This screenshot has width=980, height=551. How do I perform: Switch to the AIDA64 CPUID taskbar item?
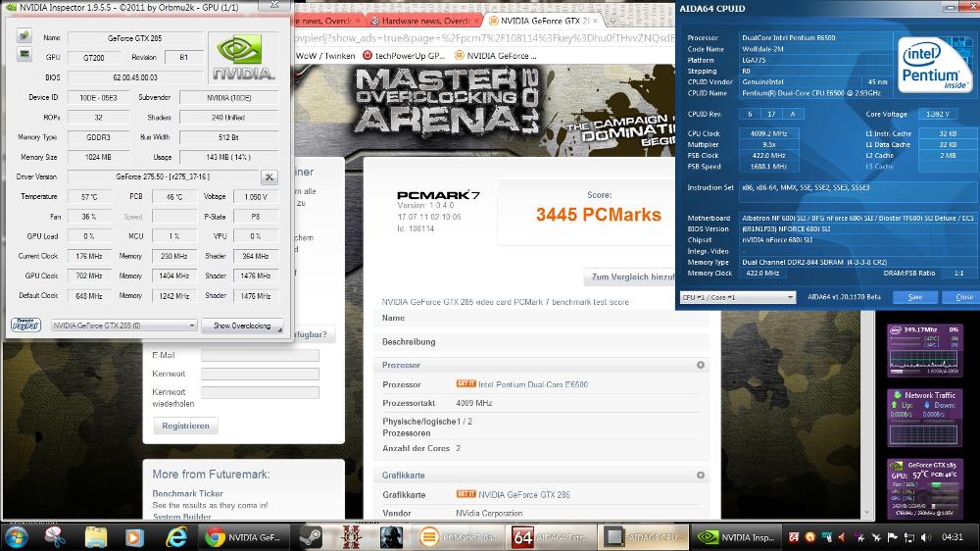643,537
